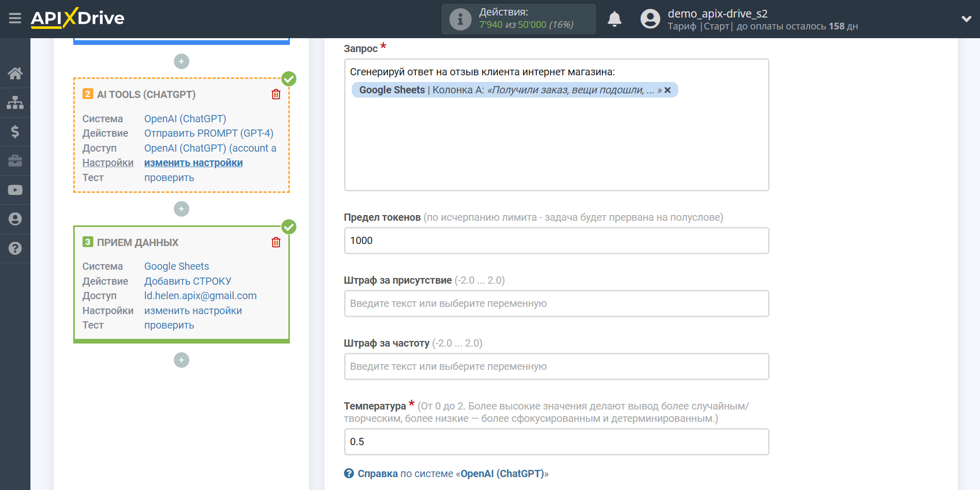Click the ApiX-Drive logo

click(77, 18)
